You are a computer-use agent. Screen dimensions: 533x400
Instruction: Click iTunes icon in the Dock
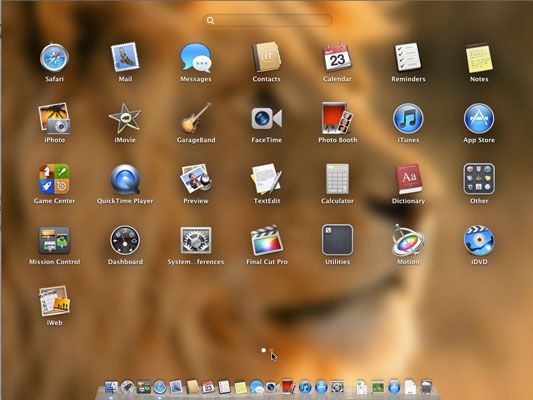click(x=305, y=387)
